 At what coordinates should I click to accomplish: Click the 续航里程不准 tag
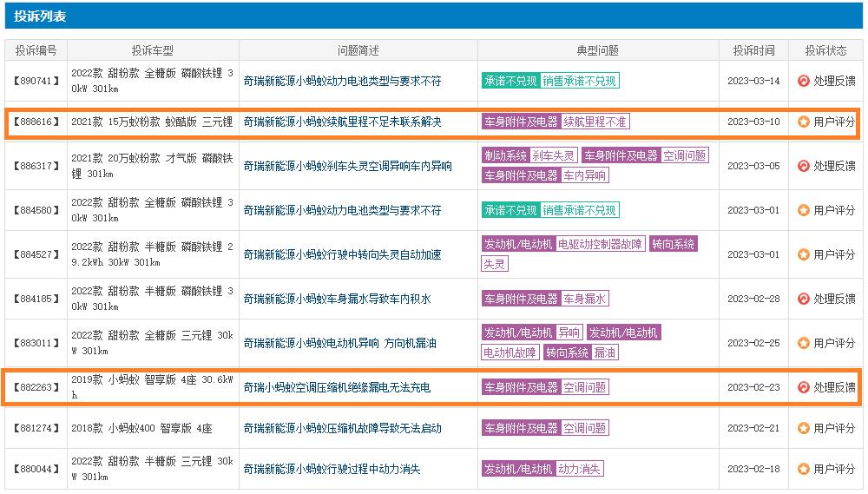point(595,122)
